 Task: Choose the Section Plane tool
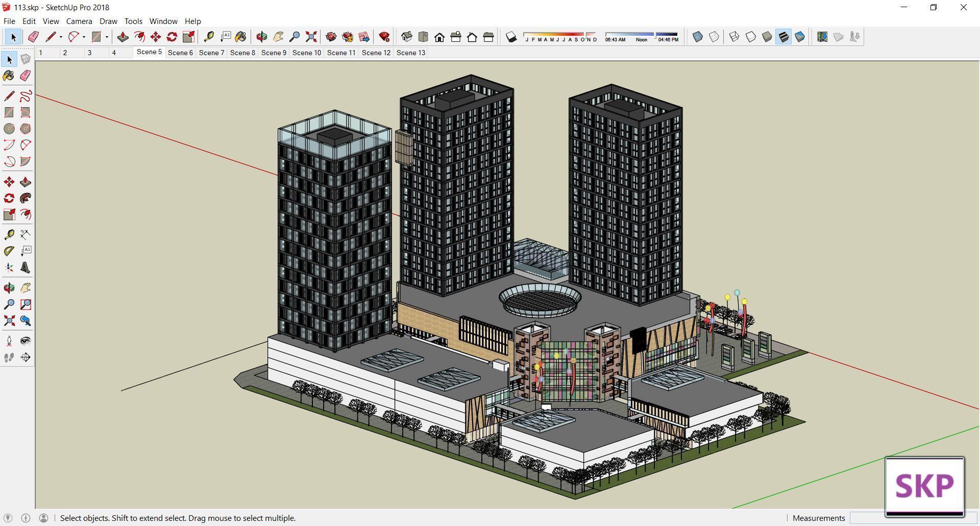tap(26, 357)
